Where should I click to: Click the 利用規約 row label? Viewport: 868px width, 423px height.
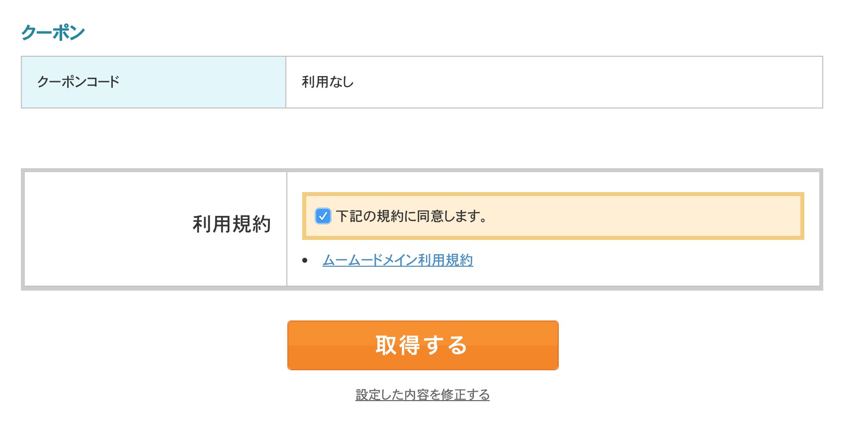click(232, 224)
